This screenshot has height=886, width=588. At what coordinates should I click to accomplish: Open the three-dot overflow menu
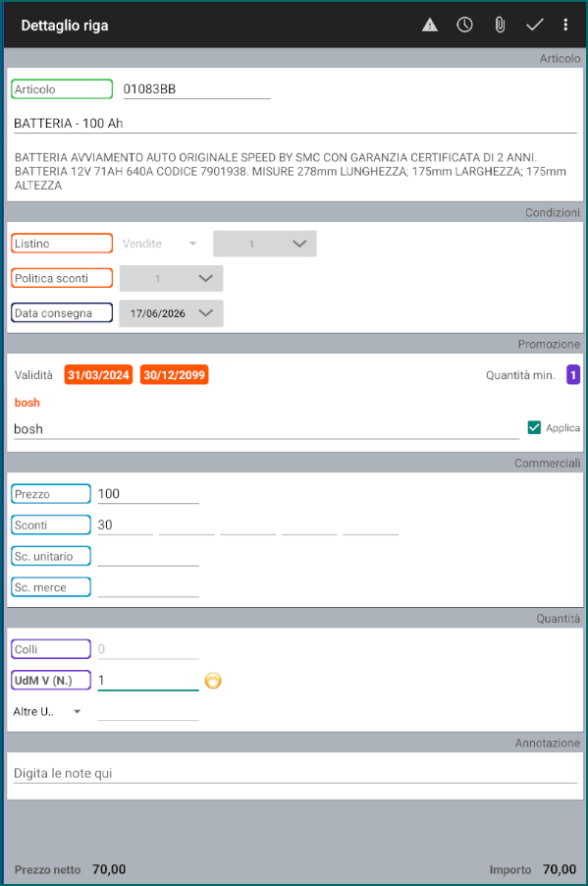click(x=565, y=25)
